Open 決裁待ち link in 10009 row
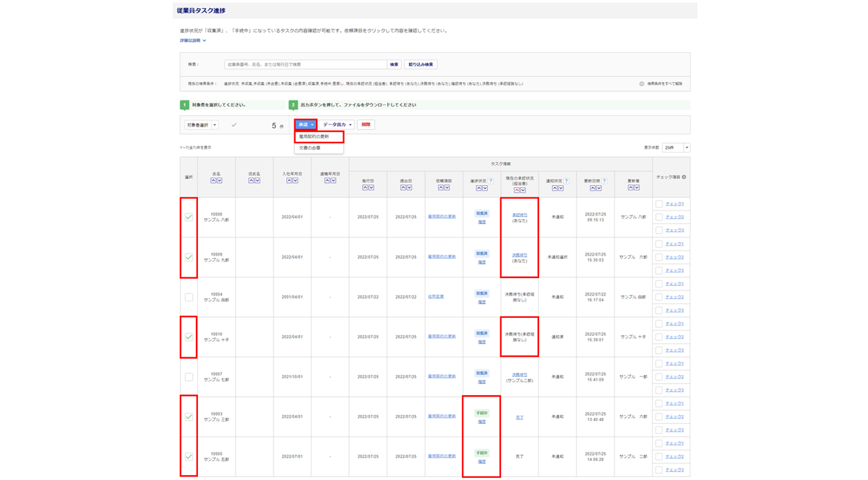This screenshot has height=480, width=868. click(x=519, y=255)
